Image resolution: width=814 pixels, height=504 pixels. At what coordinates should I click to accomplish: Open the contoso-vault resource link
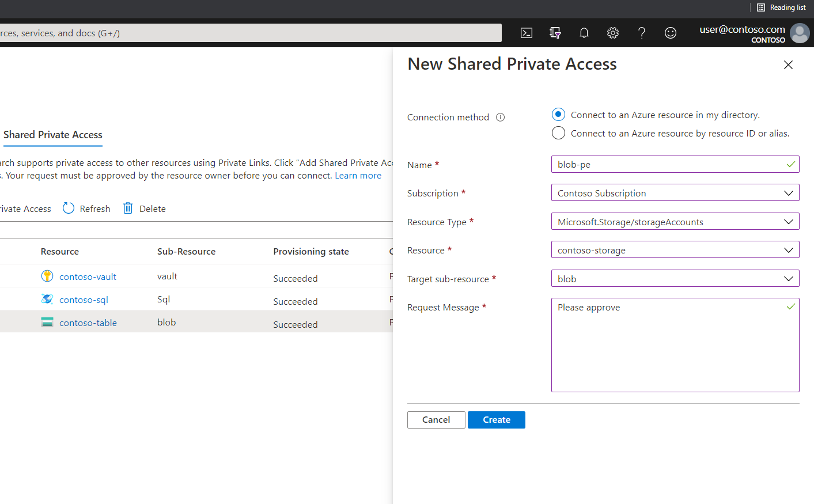88,277
